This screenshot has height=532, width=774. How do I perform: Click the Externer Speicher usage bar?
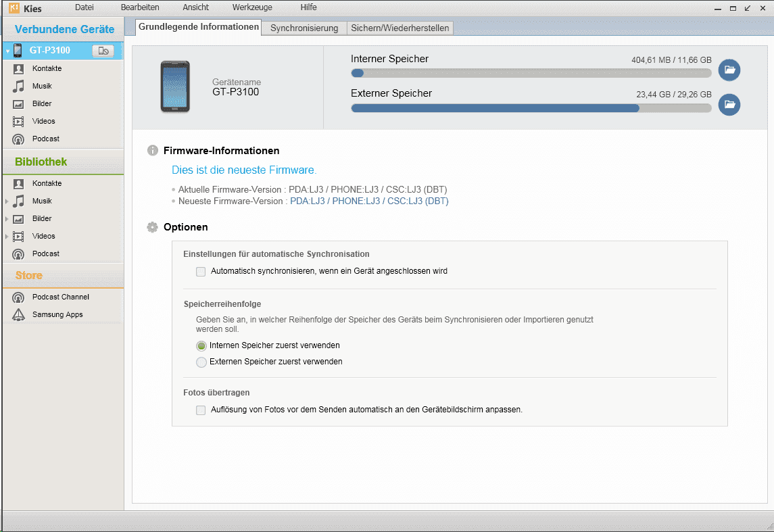pyautogui.click(x=531, y=108)
